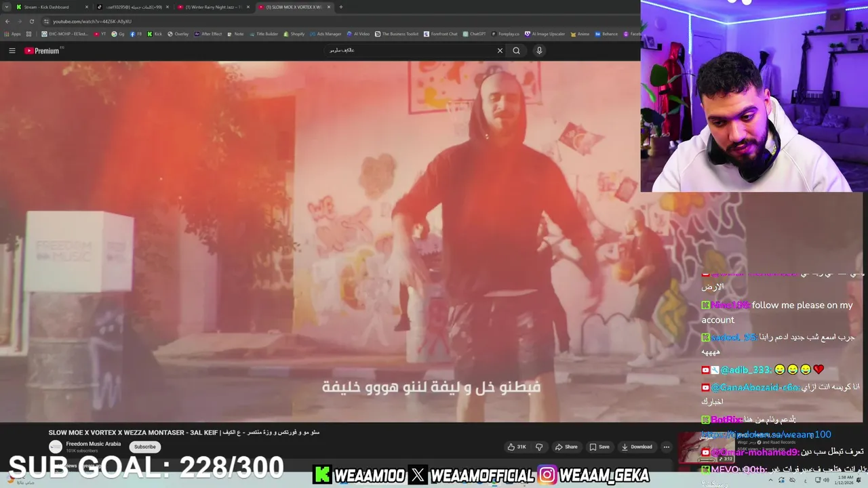Screen dimensions: 868x488
Task: Open the EHC-MOHP bookmark
Action: coord(65,34)
